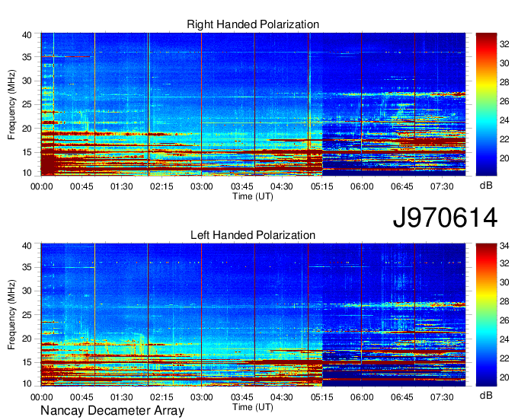This screenshot has height=420, width=518.
Task: Click the Nancay Decameter Array caption
Action: [x=112, y=410]
